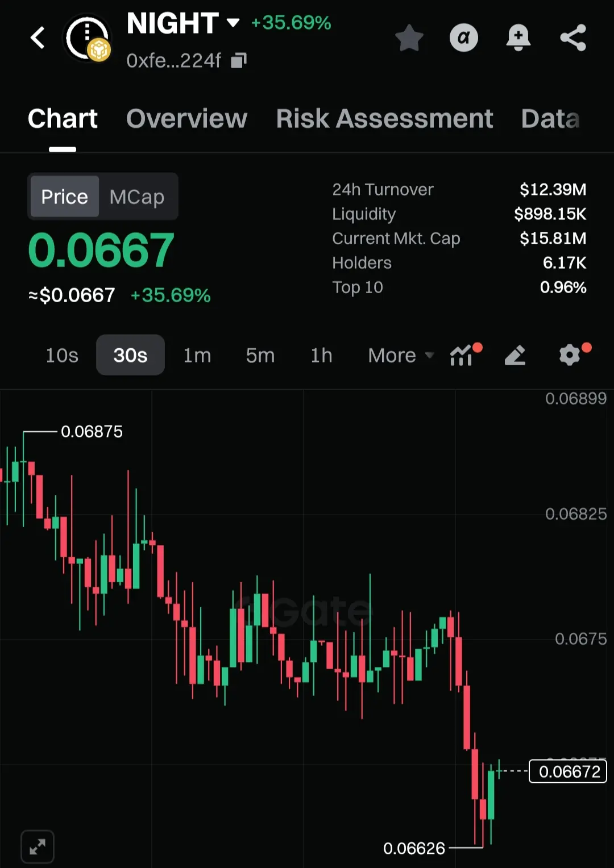The image size is (614, 868).
Task: Select the 10s chart interval
Action: click(62, 355)
